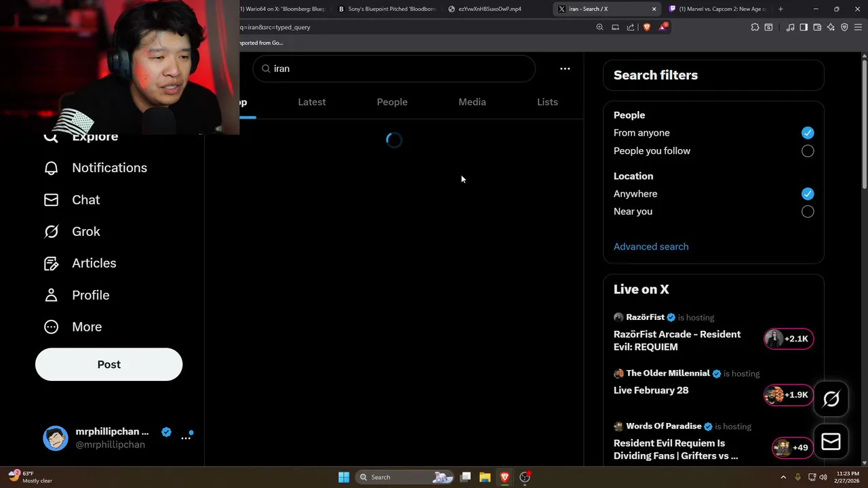Screen dimensions: 868x488
Task: Switch to the Sony's Bluepoint browser tab
Action: [387, 9]
